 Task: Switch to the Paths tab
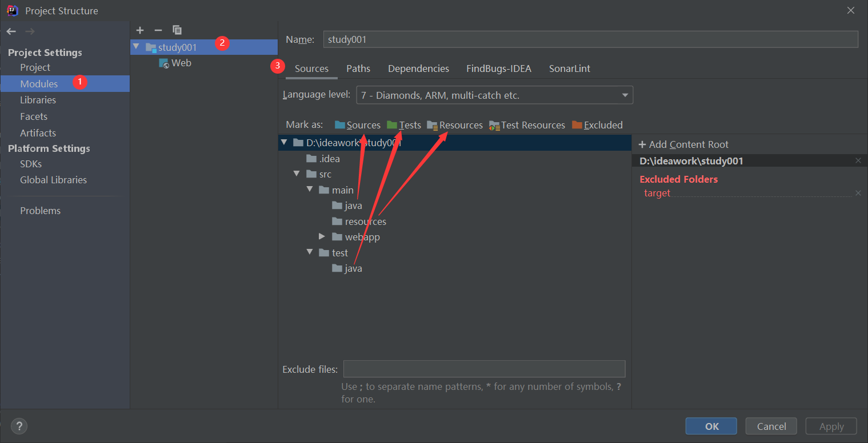tap(358, 69)
